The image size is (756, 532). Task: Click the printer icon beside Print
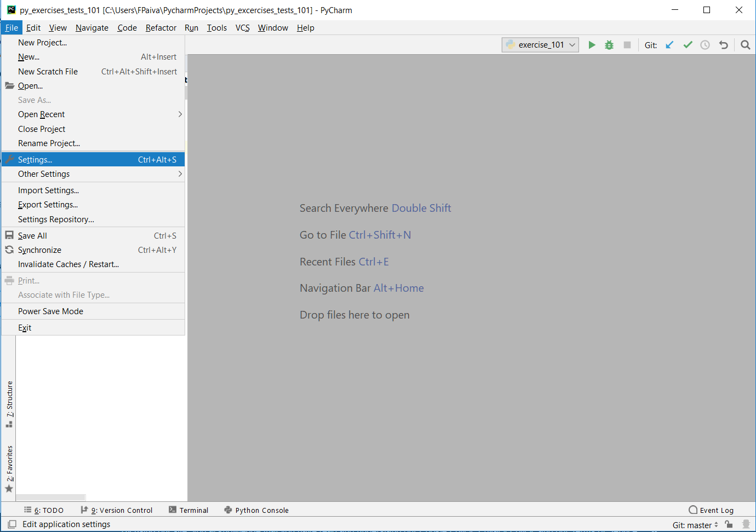click(9, 281)
